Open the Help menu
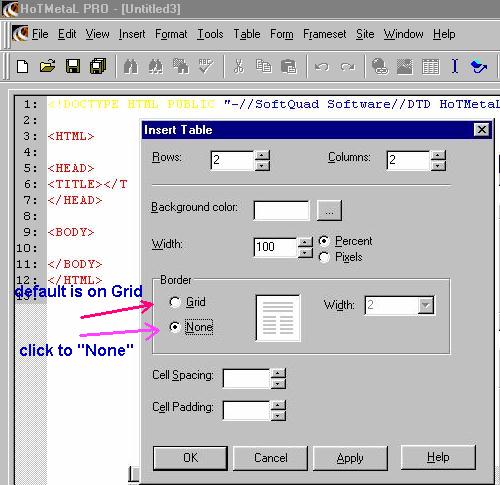This screenshot has width=500, height=485. click(444, 34)
